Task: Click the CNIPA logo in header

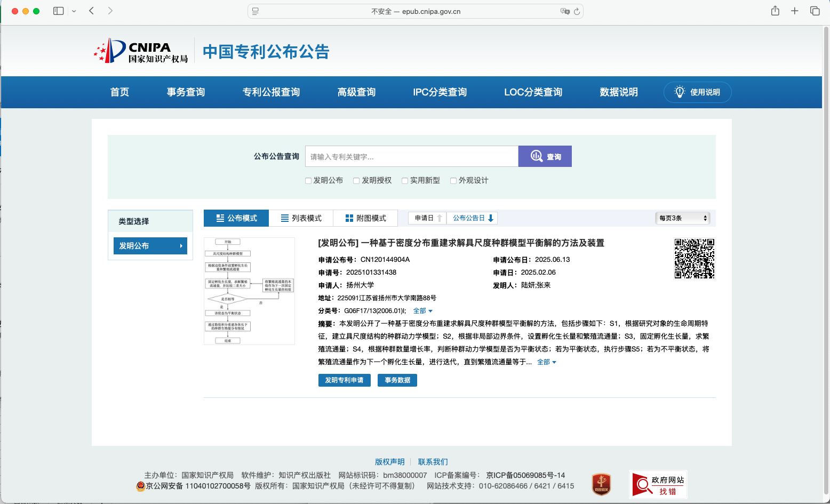Action: (x=141, y=51)
